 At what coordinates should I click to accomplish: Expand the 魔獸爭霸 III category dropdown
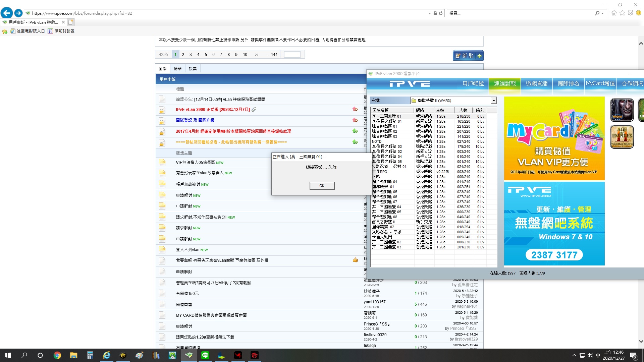tap(493, 101)
